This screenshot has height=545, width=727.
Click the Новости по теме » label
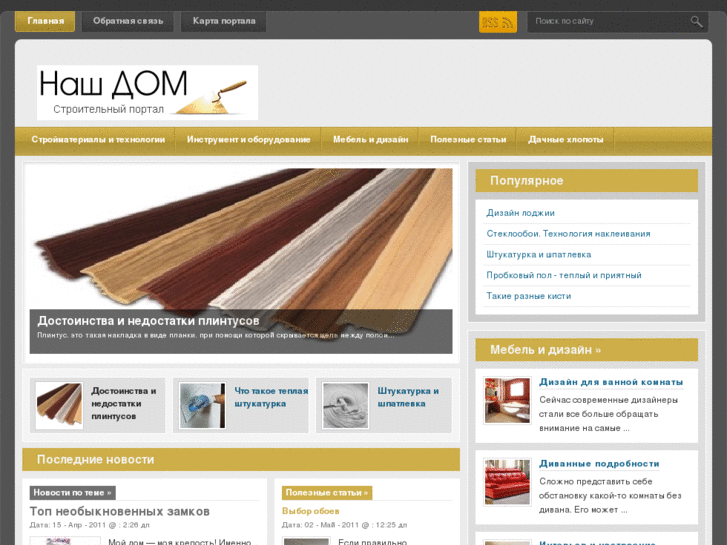72,493
